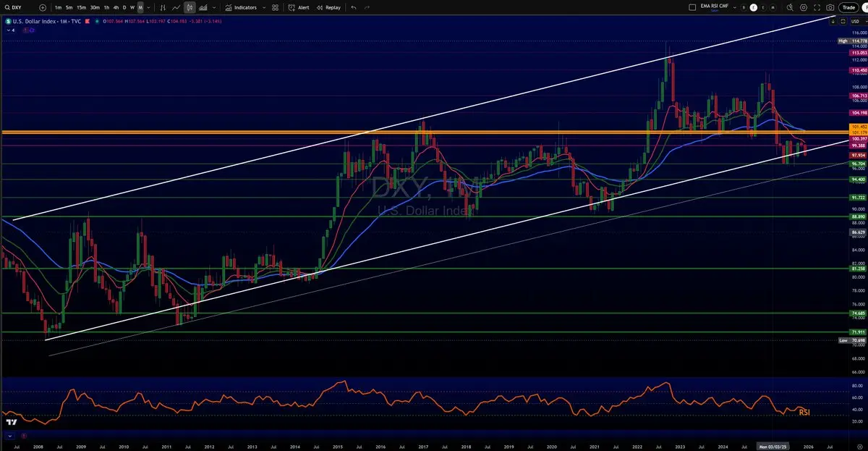Click the square icon left of USD

point(843,22)
